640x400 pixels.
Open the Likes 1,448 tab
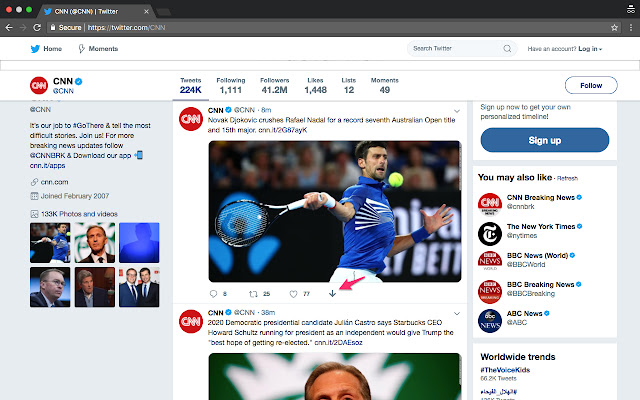click(x=315, y=86)
